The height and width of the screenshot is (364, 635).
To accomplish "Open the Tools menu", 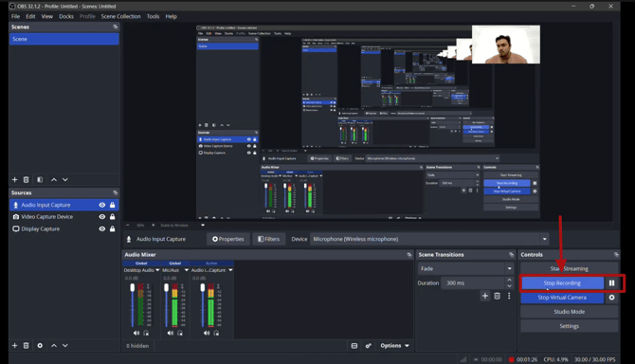I will click(154, 16).
